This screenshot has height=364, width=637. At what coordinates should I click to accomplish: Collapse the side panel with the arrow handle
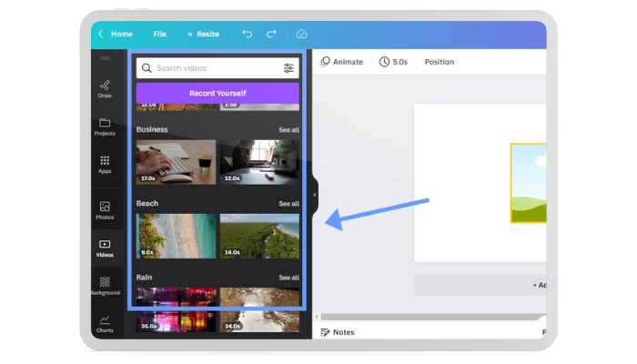(x=315, y=195)
